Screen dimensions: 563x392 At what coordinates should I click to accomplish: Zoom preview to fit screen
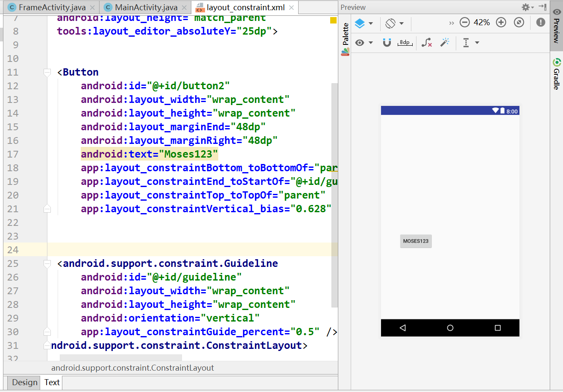[519, 23]
